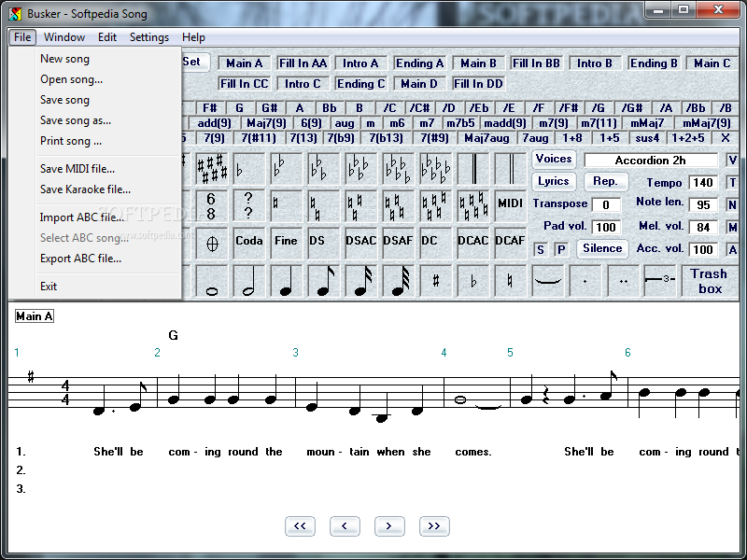Choose New song from File menu
747x560 pixels.
(64, 59)
